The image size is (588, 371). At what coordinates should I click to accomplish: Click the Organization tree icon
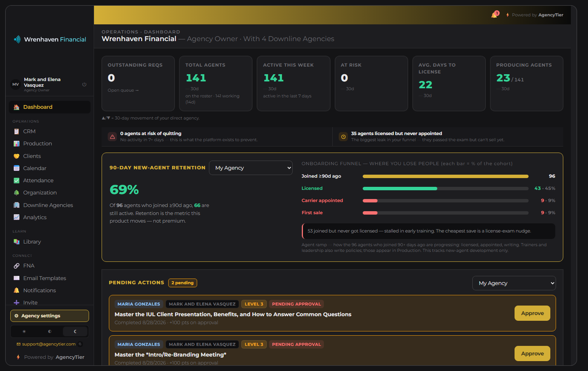point(16,193)
